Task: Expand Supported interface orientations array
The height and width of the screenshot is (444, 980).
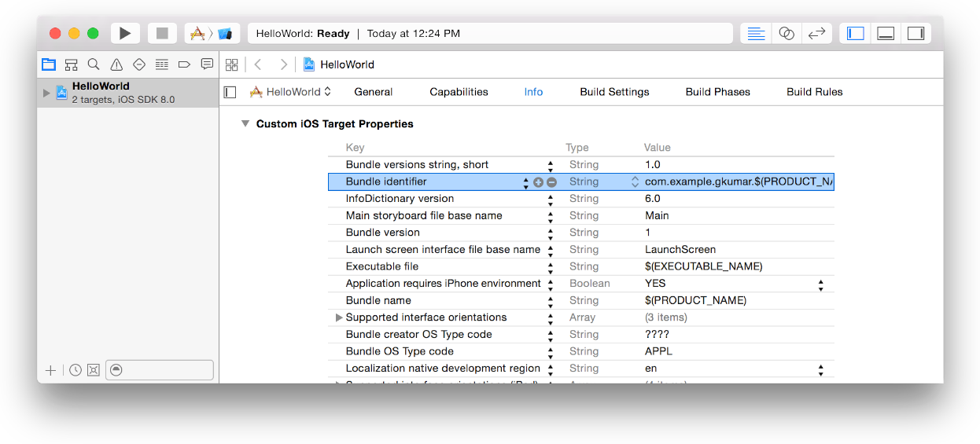Action: pos(339,317)
